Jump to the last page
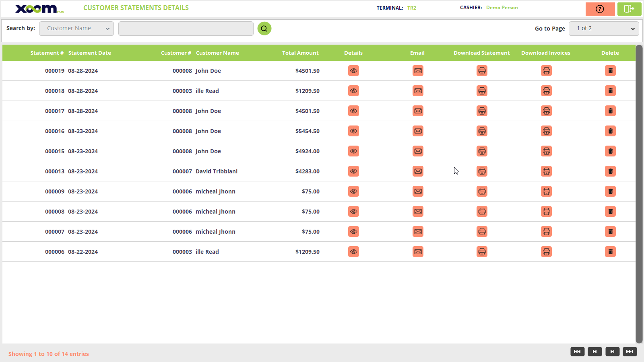The width and height of the screenshot is (644, 362). [630, 352]
